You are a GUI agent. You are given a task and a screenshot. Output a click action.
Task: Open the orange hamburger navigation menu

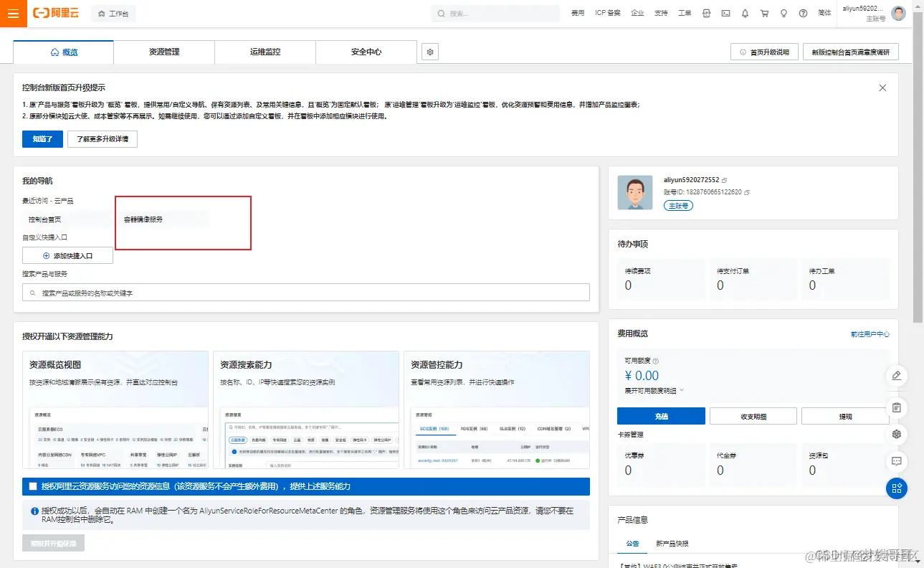13,13
